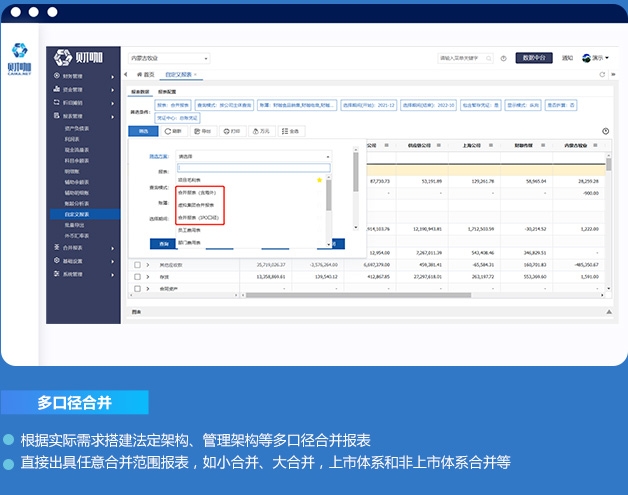Open the 通知 notifications link

(x=567, y=58)
